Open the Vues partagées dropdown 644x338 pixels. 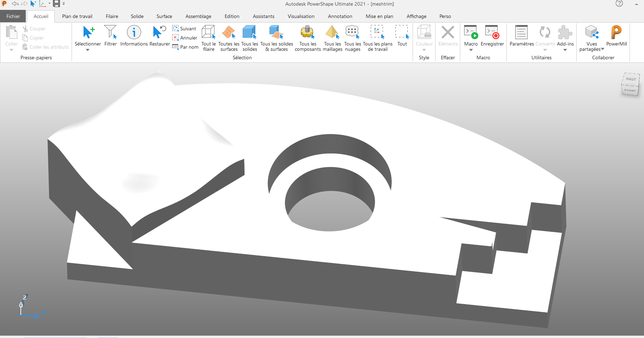(602, 49)
